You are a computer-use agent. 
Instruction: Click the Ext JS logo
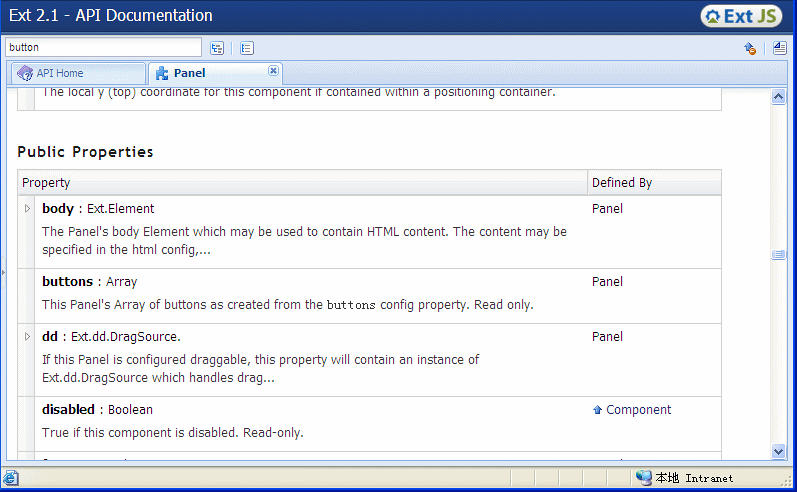click(741, 16)
